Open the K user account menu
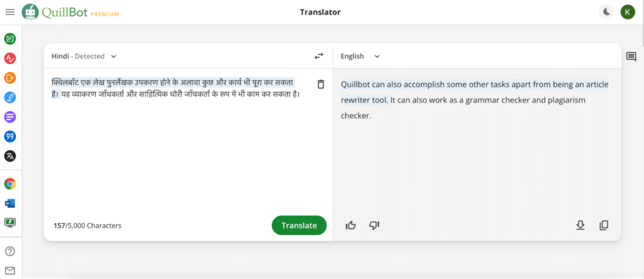Image resolution: width=644 pixels, height=279 pixels. (x=627, y=12)
